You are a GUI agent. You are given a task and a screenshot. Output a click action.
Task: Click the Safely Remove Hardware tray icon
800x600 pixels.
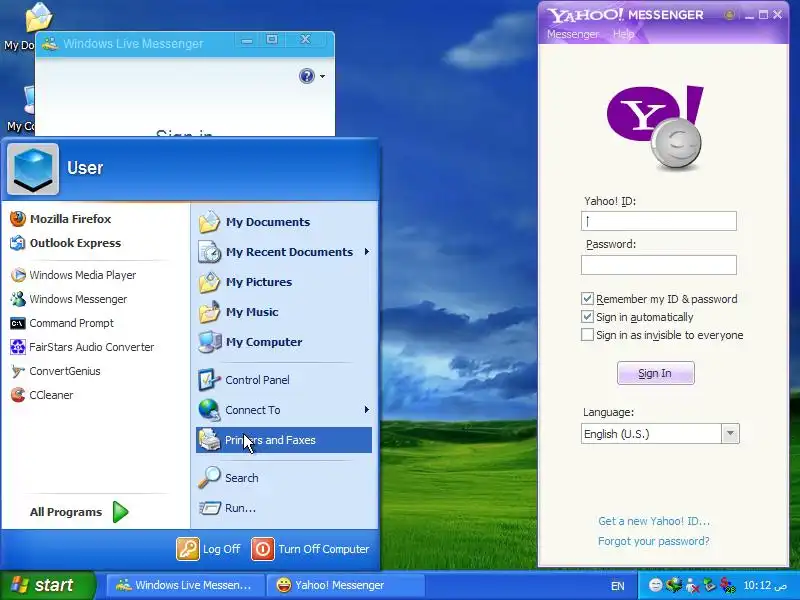[710, 585]
